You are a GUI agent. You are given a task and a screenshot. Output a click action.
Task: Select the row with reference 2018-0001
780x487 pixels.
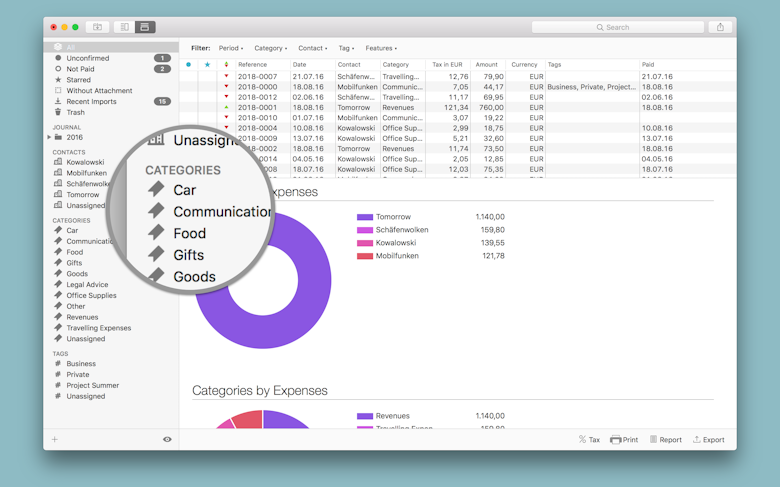[458, 107]
